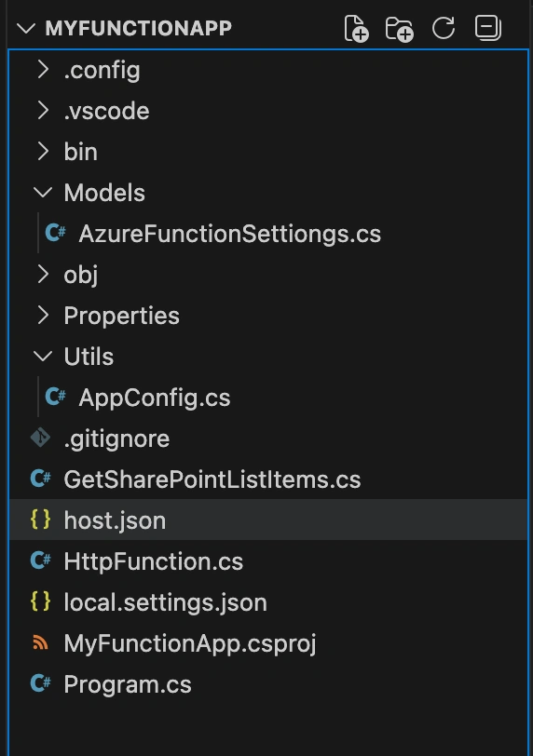This screenshot has width=533, height=756.
Task: Refresh the Explorer view
Action: pyautogui.click(x=444, y=28)
